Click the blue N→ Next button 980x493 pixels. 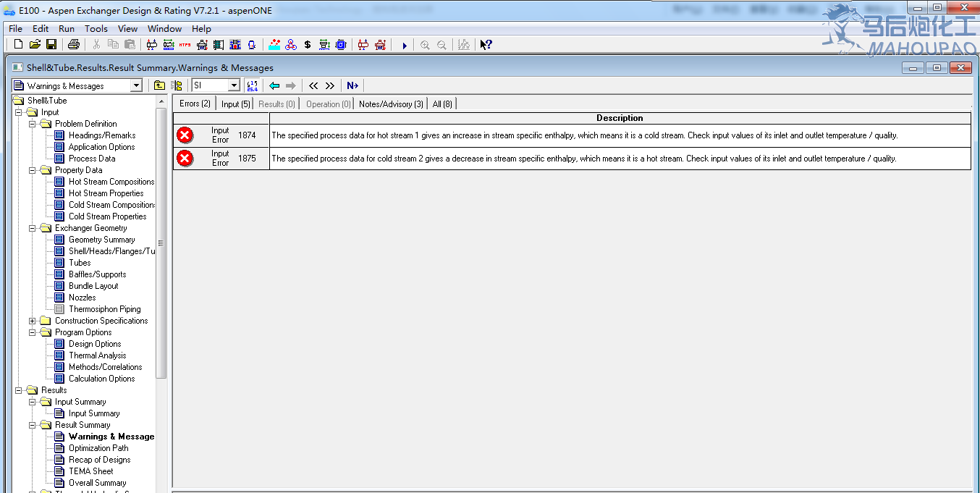click(352, 85)
